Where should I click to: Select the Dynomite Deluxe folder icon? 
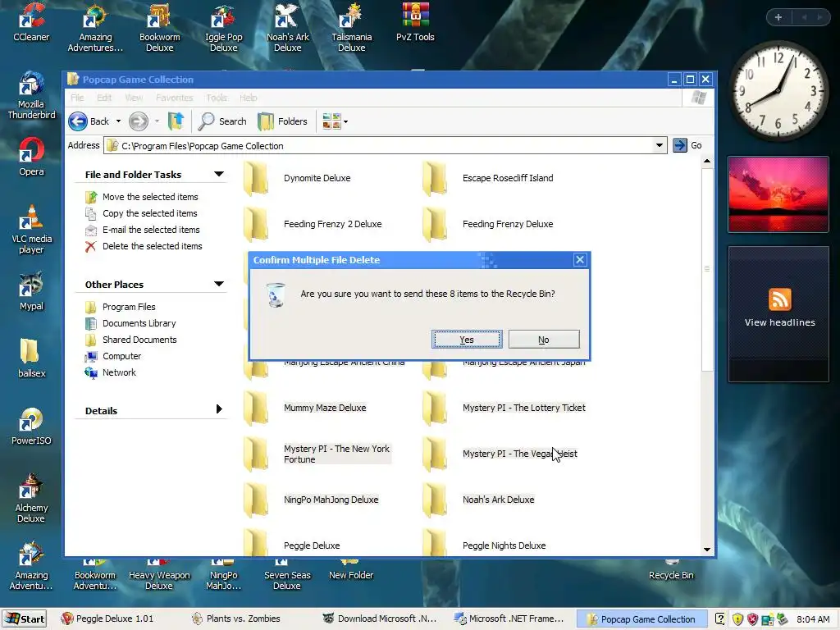[x=256, y=178]
